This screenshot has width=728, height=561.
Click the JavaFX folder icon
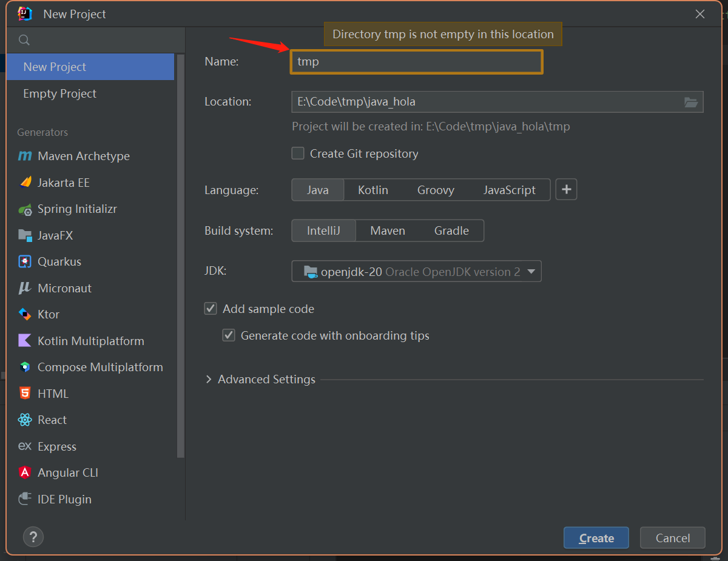25,235
